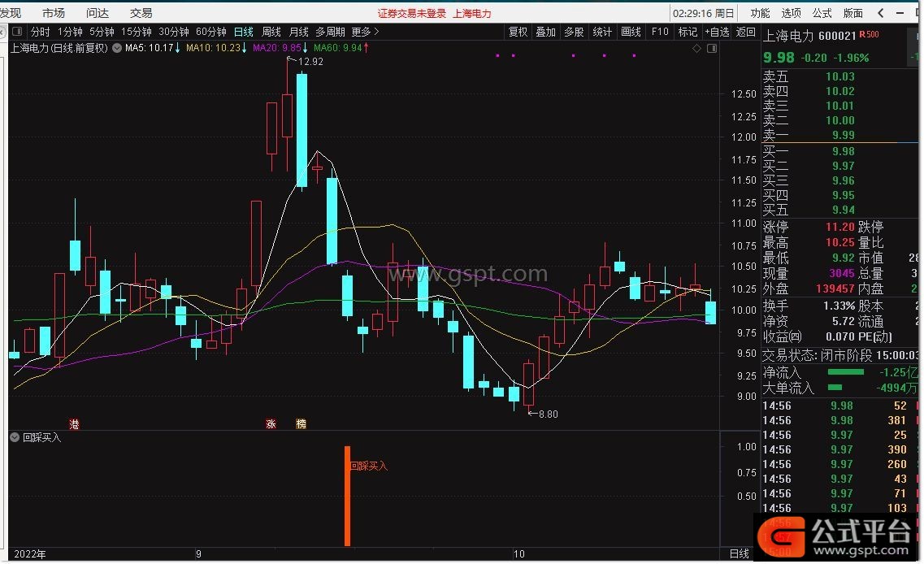
Task: Open the indicator dropdown beside 上海电力(日线.前复权)
Action: click(117, 48)
